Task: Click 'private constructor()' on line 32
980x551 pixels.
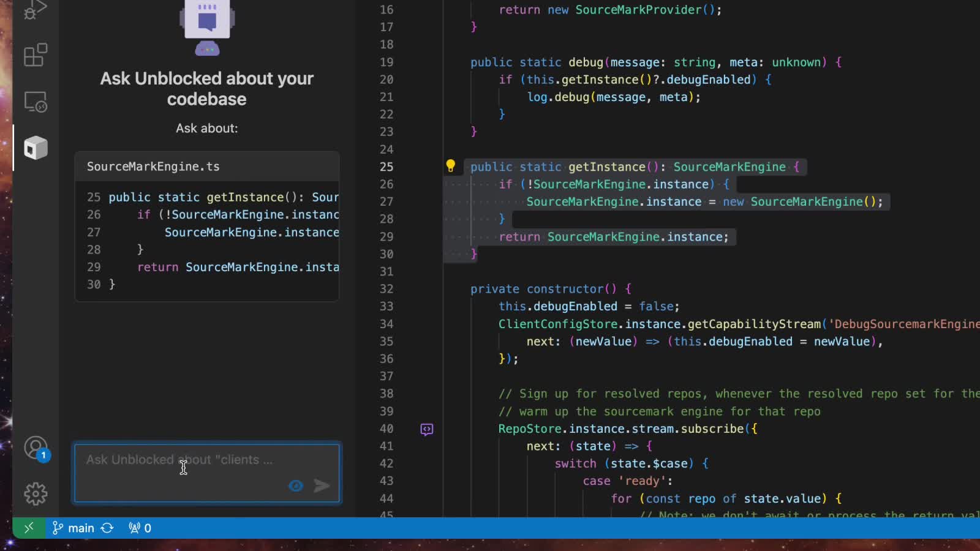Action: pos(544,289)
